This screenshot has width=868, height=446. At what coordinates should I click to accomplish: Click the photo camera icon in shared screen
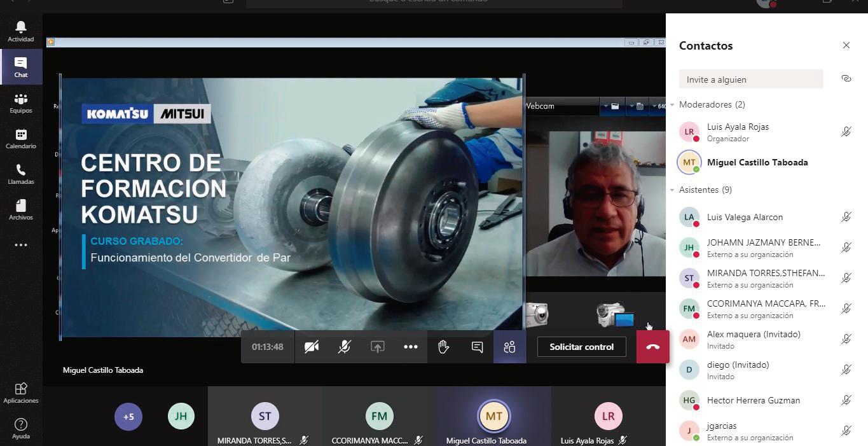tap(537, 314)
